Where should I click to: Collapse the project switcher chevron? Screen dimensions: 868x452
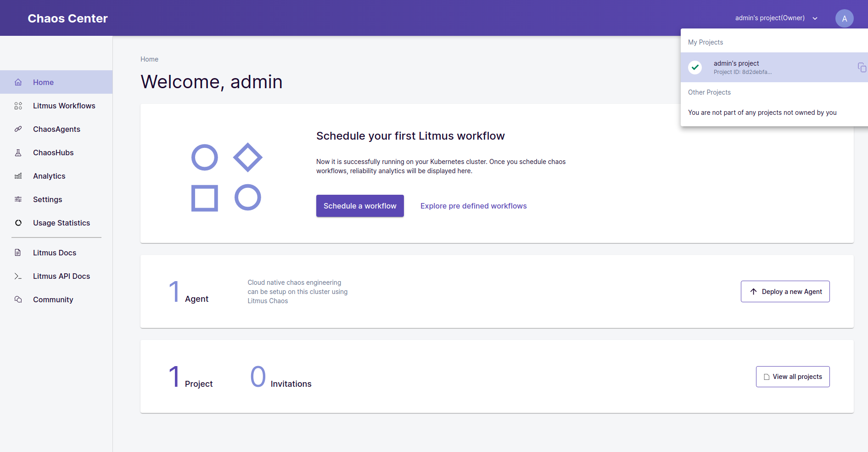click(815, 18)
